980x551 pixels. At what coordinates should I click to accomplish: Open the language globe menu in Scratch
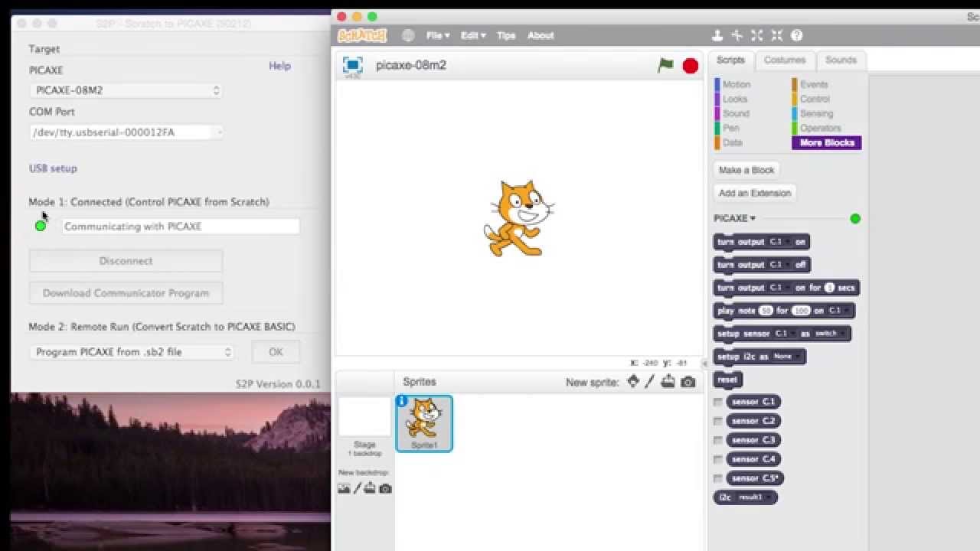(x=408, y=35)
